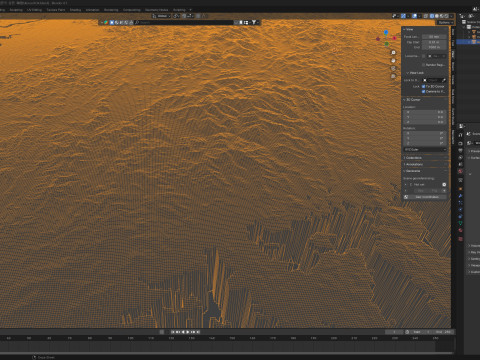Toggle proportional editing in header

coord(198,16)
